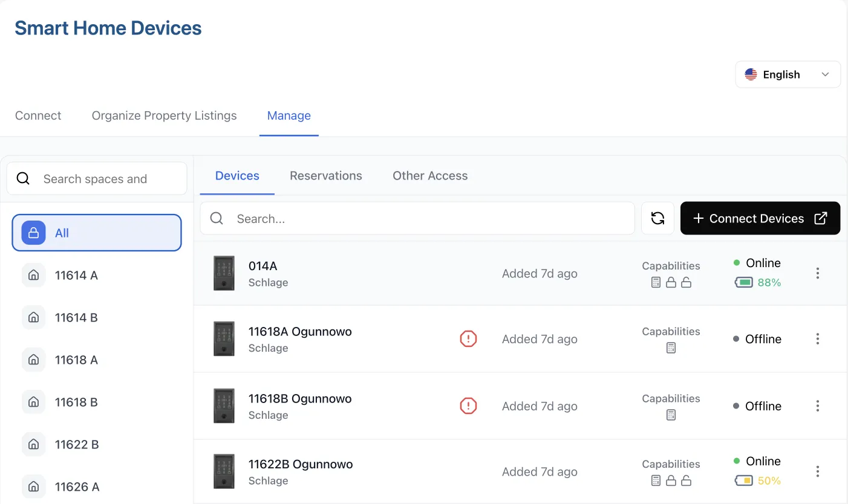Click the lock icon in the All filter
The image size is (848, 504).
pos(34,233)
